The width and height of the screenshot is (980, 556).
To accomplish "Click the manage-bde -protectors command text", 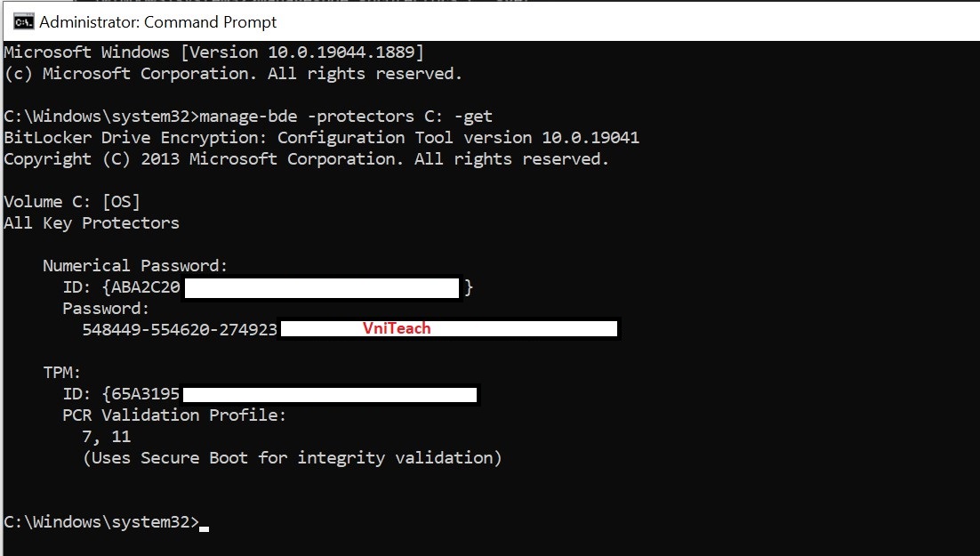I will (346, 117).
